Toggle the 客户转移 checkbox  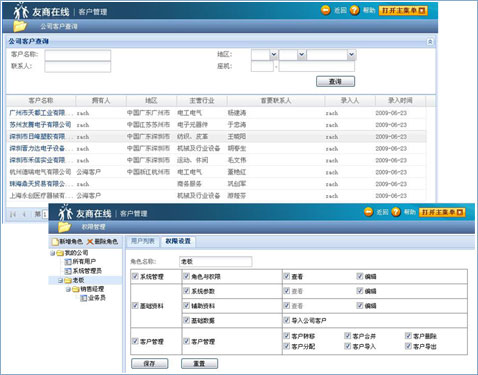coord(287,336)
